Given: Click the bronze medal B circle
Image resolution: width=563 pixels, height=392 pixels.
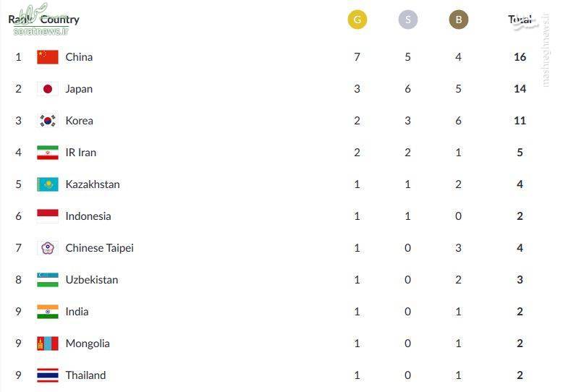Looking at the screenshot, I should click(459, 20).
